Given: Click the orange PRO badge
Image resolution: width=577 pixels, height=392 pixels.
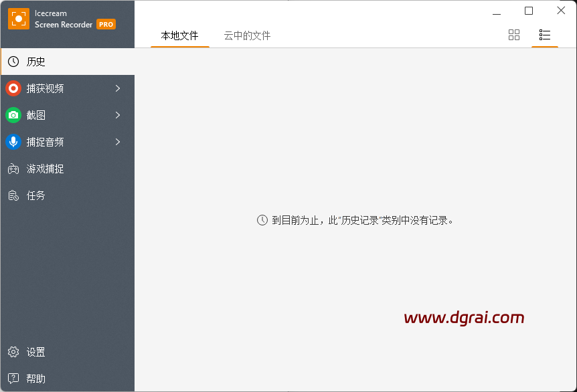Looking at the screenshot, I should point(106,24).
